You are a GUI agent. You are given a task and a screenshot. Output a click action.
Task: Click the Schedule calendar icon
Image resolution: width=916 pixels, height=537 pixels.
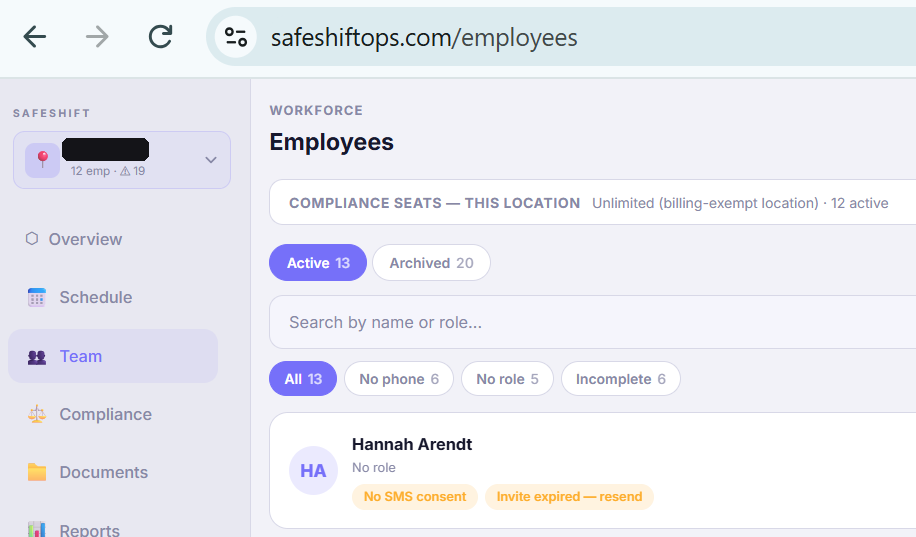[x=37, y=297]
